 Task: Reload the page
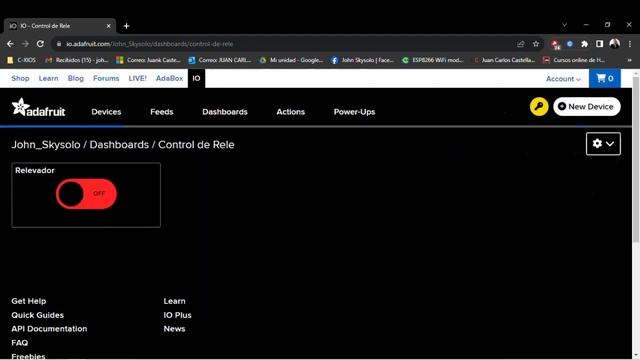click(x=40, y=44)
